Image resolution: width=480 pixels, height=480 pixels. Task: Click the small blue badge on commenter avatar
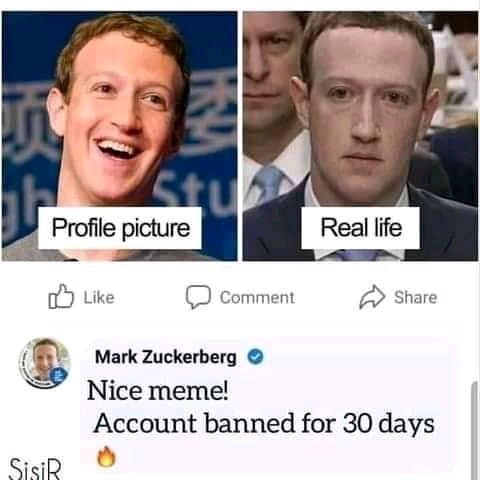click(x=59, y=376)
